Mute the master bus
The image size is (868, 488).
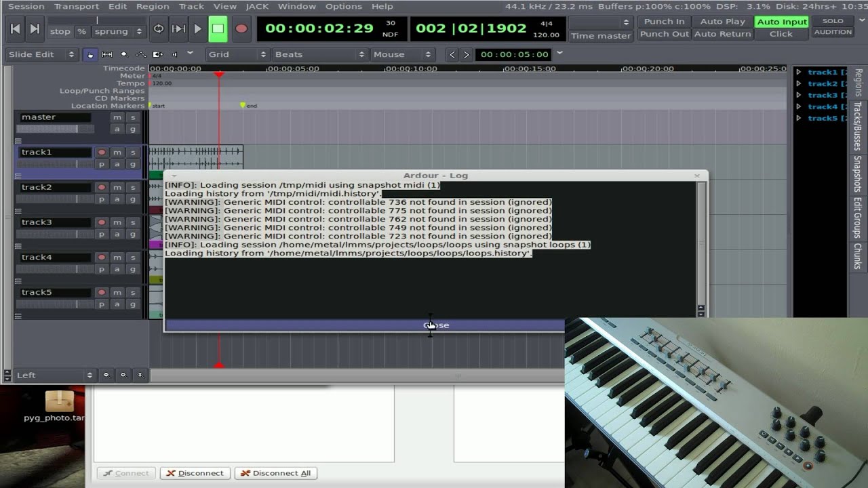coord(117,117)
